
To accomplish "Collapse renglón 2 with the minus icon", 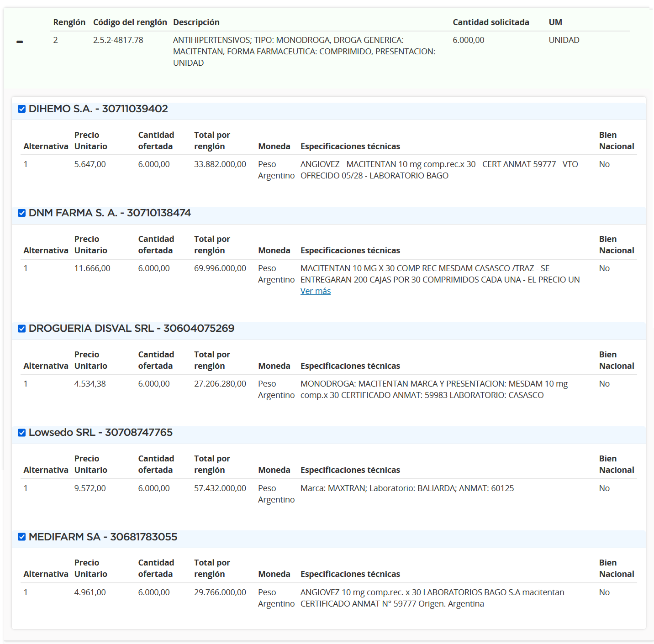I will tap(20, 42).
